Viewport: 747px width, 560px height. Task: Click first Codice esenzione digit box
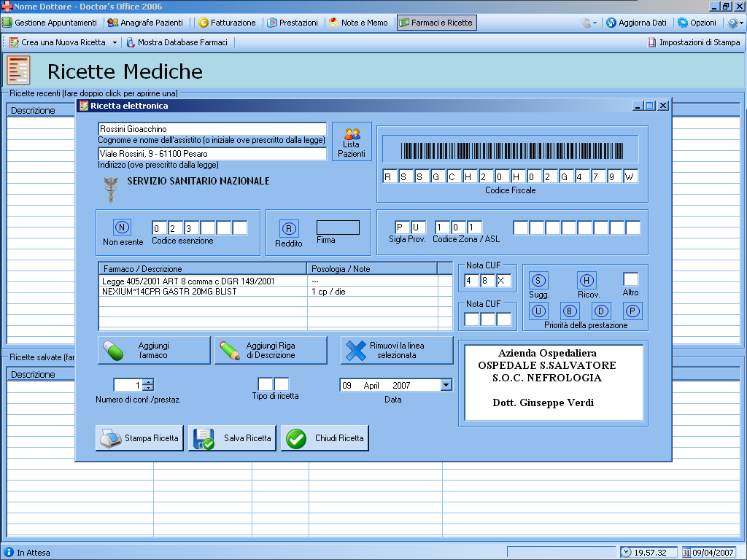pyautogui.click(x=159, y=227)
